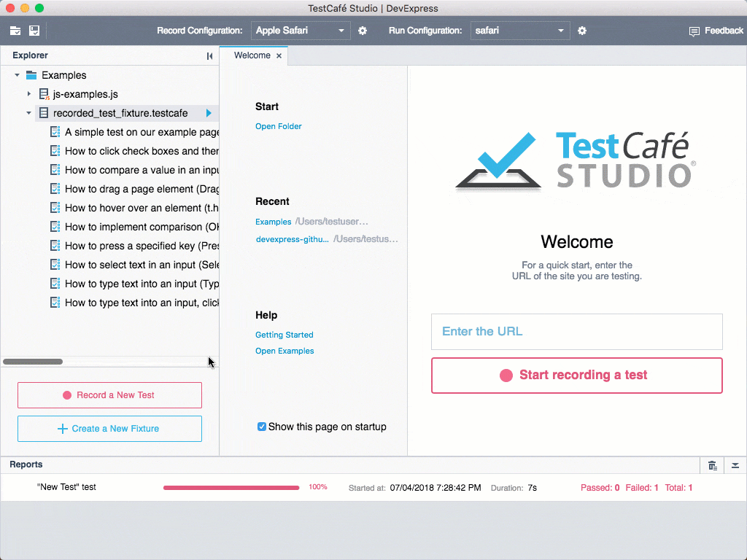
Task: Click the save icon in toolbar
Action: (34, 31)
